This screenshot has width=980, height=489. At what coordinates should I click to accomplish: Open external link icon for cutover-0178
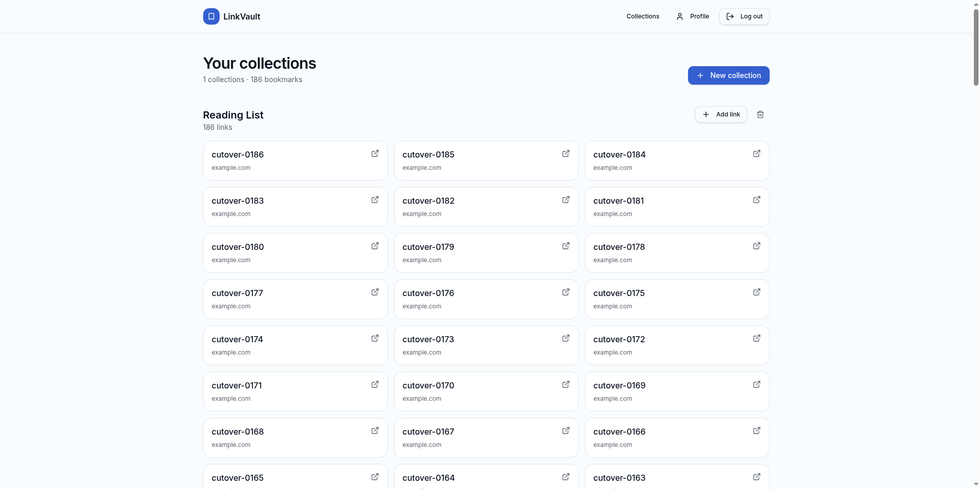click(757, 246)
